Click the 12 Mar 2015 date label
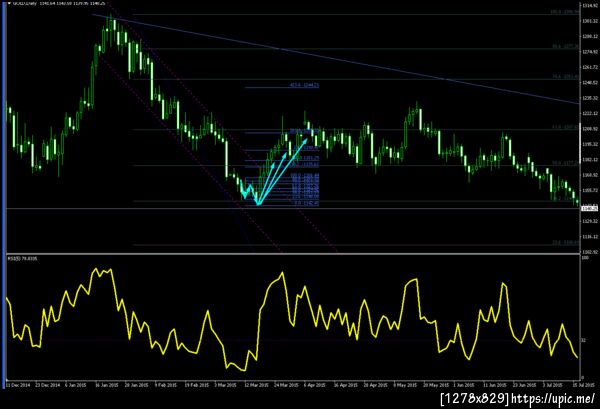This screenshot has width=600, height=409. click(x=256, y=385)
